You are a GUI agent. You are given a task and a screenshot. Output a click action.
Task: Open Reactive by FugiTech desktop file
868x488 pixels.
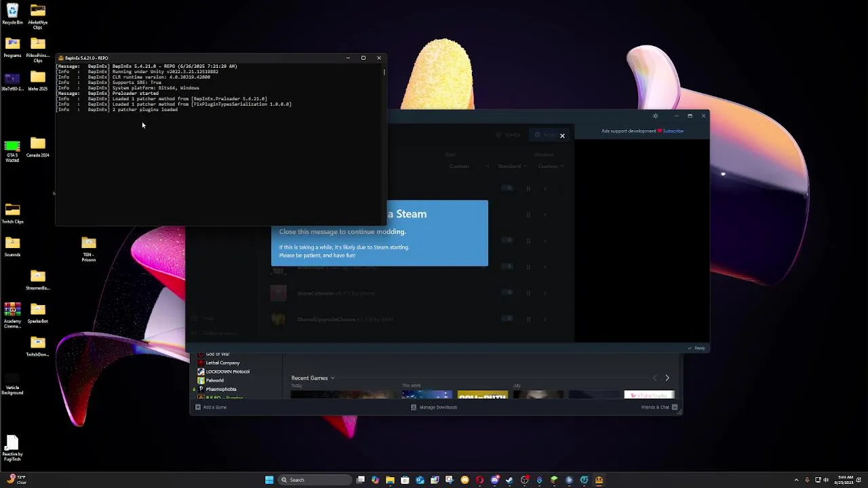click(x=12, y=448)
